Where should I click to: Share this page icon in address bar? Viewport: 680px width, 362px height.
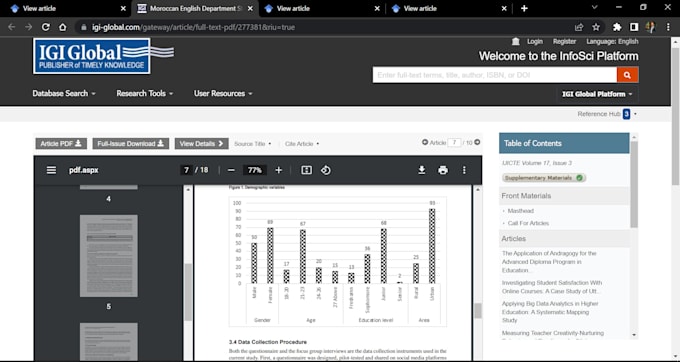click(x=579, y=27)
